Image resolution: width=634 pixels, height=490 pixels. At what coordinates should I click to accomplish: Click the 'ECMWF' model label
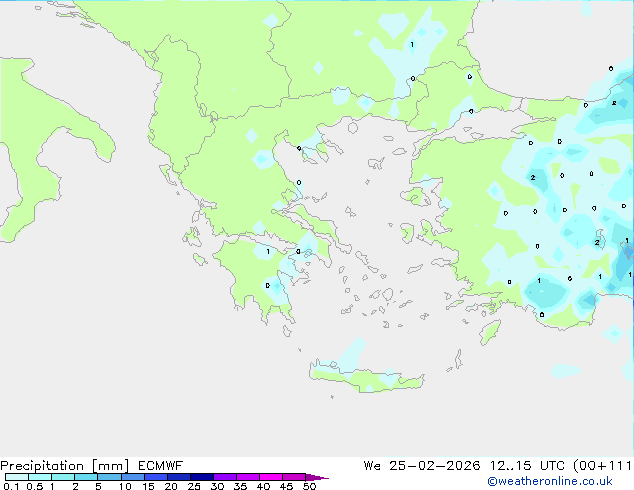(x=161, y=466)
